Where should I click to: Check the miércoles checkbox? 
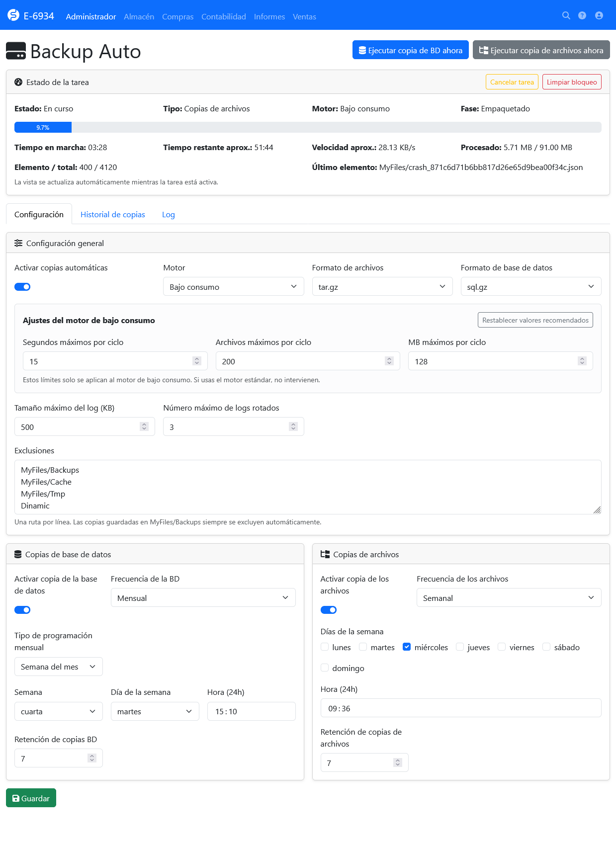pyautogui.click(x=407, y=647)
